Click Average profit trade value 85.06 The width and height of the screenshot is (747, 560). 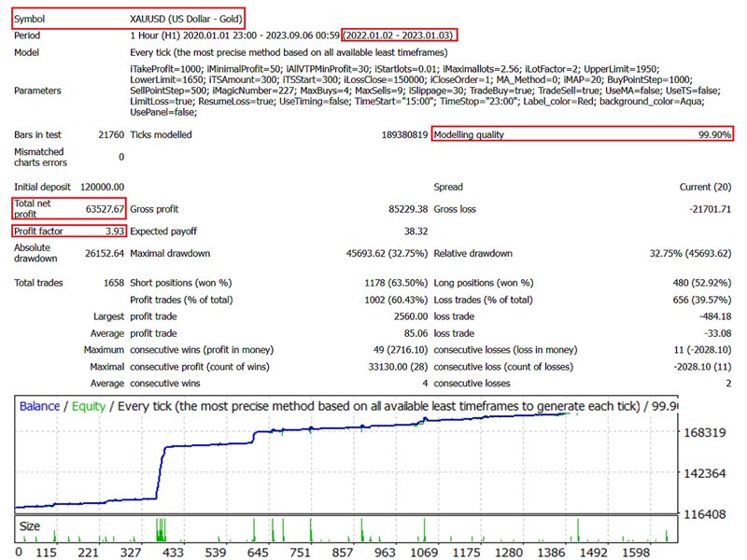416,333
